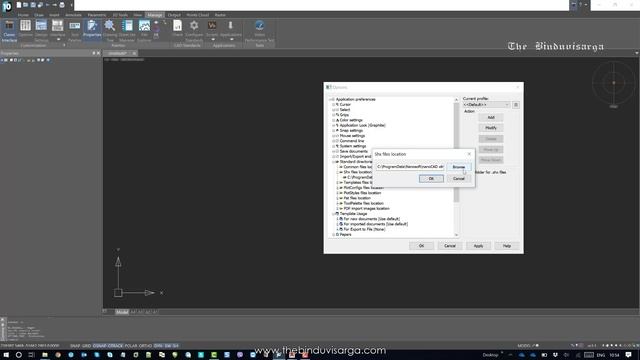
Task: Click the New document quick access icon
Action: click(x=19, y=5)
